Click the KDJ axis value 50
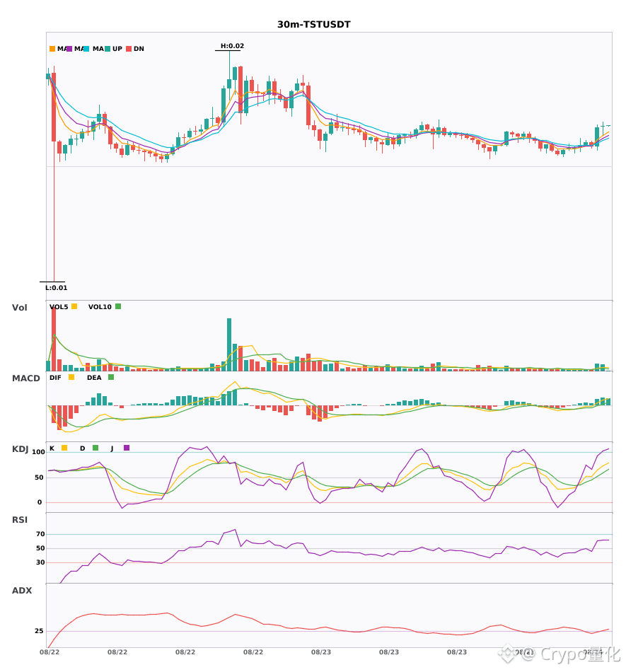The width and height of the screenshot is (626, 672). pyautogui.click(x=39, y=477)
